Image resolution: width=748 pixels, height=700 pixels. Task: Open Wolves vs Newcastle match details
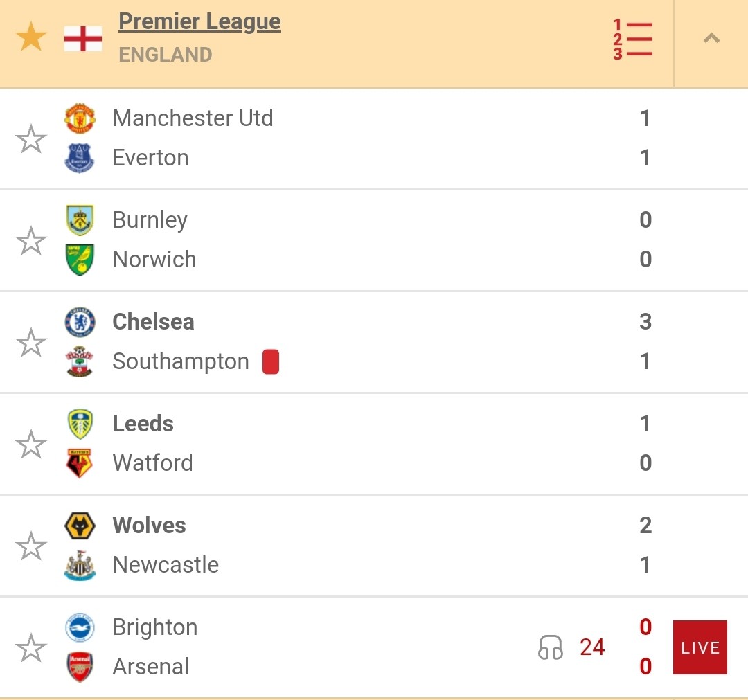pos(374,545)
